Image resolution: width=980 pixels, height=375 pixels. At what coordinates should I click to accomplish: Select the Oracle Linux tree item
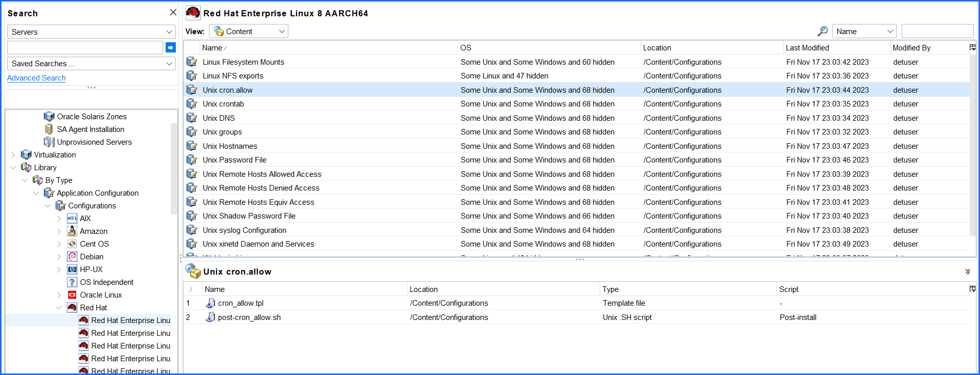click(101, 295)
